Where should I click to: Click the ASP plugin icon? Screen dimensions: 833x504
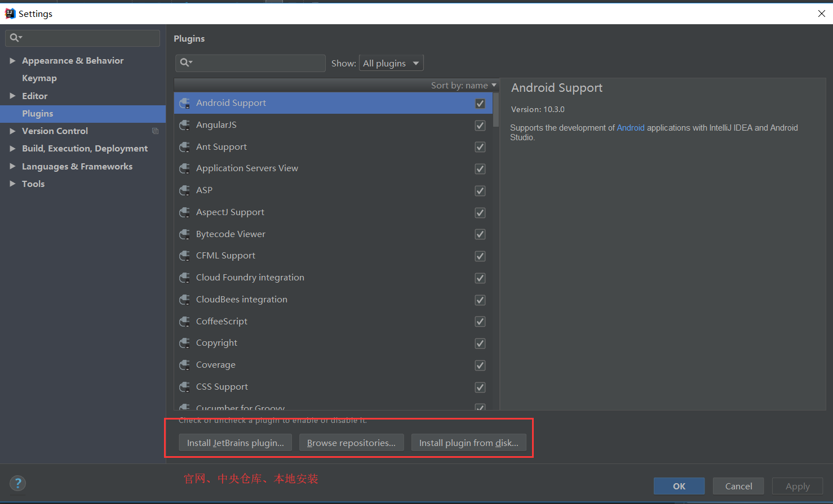coord(184,190)
